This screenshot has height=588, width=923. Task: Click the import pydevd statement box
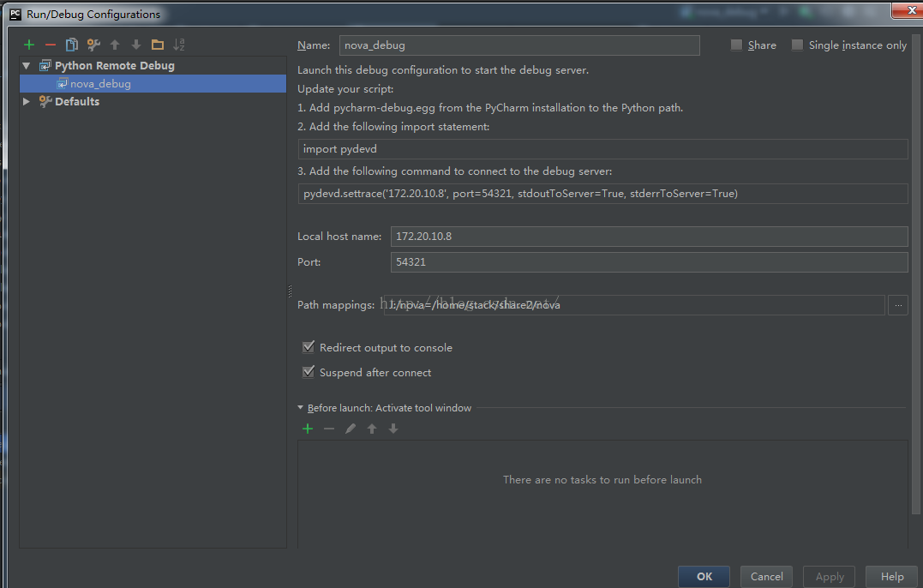(602, 149)
